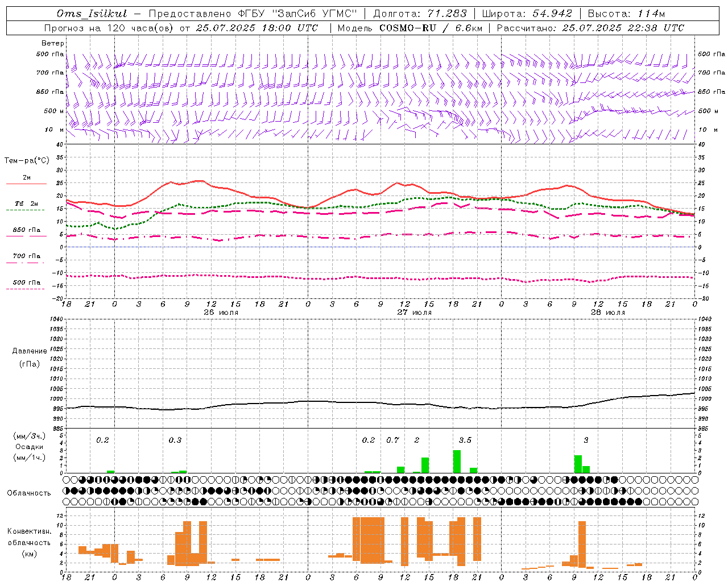Click the 28 июля date label

[x=608, y=313]
